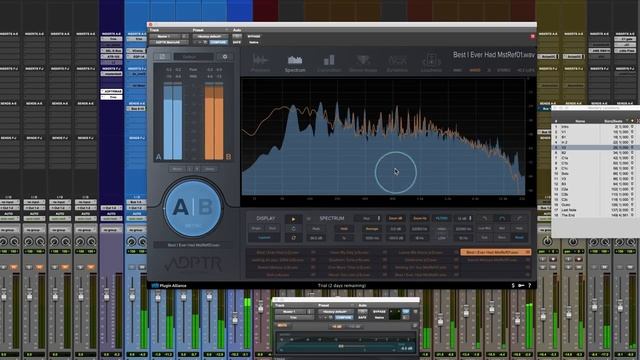Click the volume fader on the leftmost mixer channel
The image size is (640, 360).
coord(4,295)
